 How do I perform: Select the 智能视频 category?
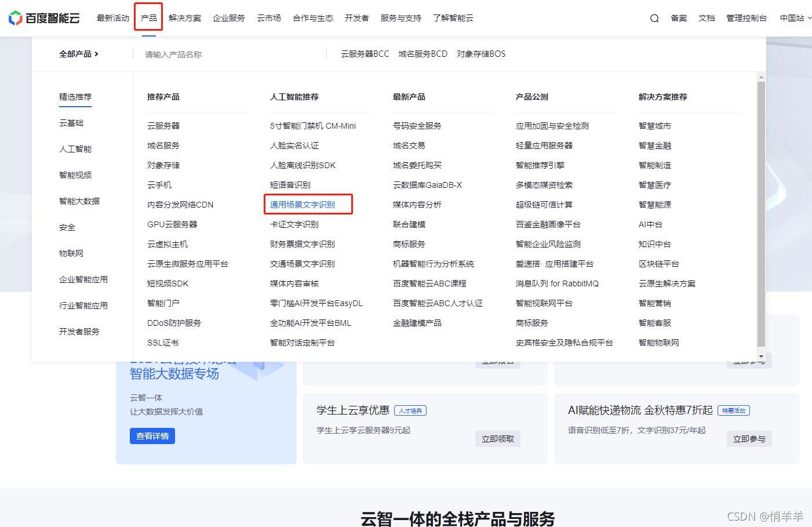point(75,175)
